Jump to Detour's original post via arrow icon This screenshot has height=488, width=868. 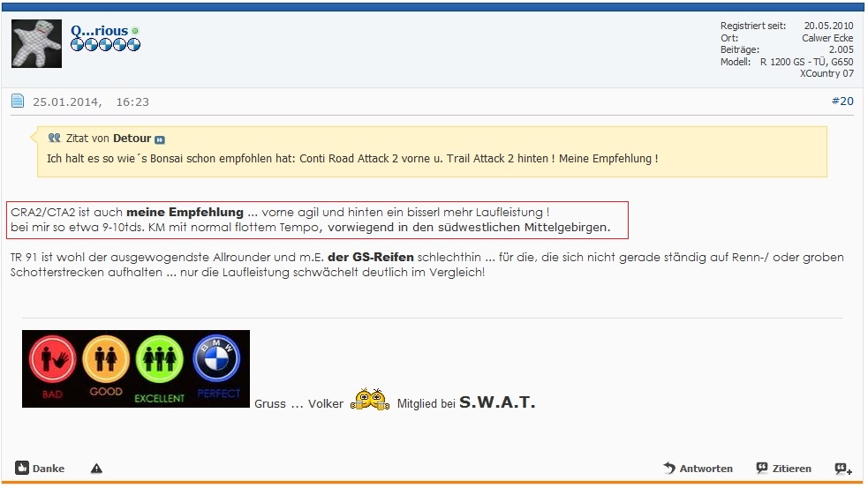coord(160,139)
